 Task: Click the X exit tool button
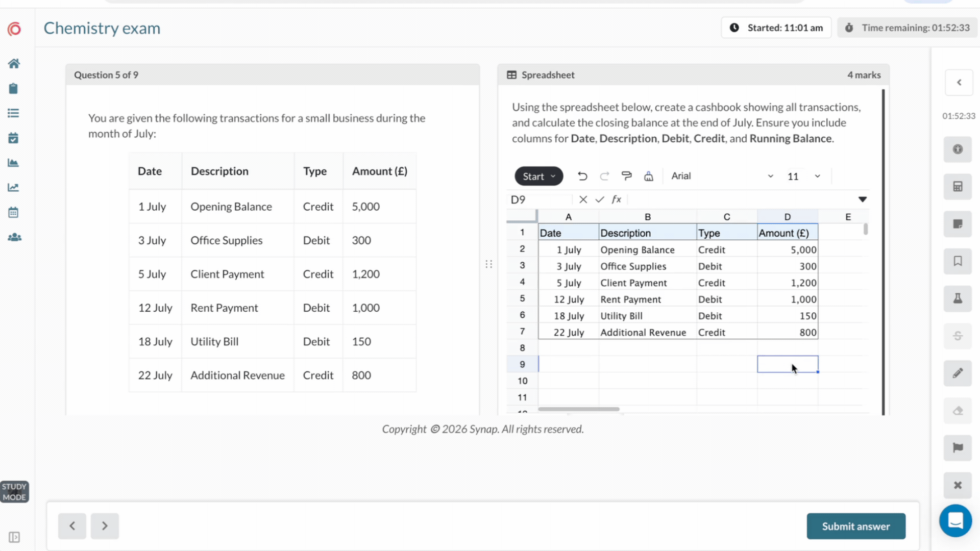coord(958,485)
